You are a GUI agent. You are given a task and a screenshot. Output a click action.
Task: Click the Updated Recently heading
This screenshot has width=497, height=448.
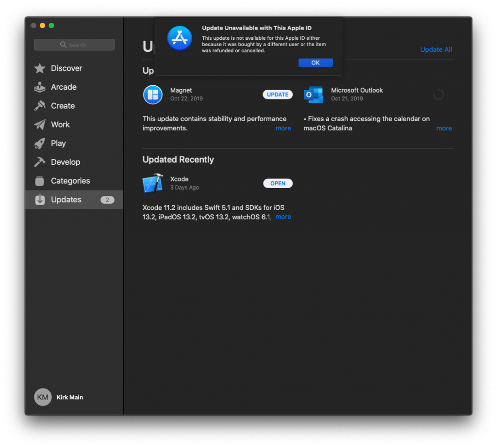[178, 160]
